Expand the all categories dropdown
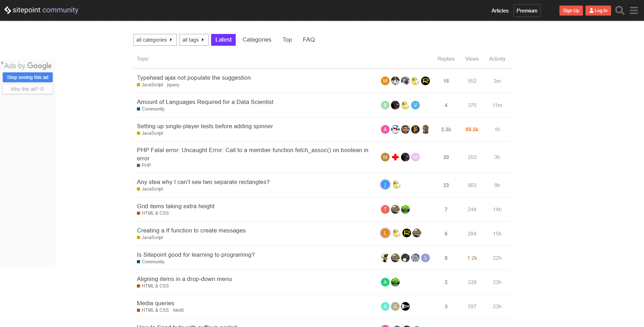This screenshot has width=644, height=327. click(155, 39)
